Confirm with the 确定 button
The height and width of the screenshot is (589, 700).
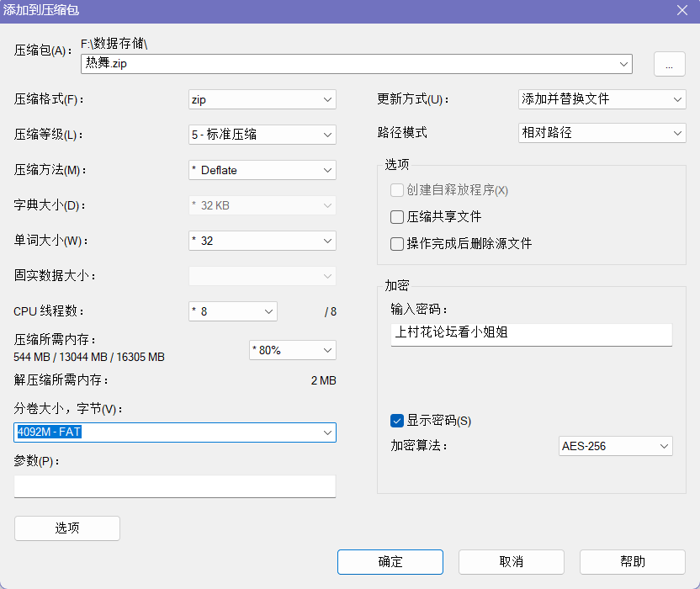390,562
